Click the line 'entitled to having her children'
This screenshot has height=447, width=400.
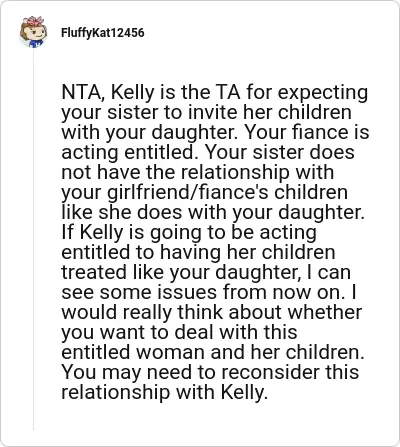coord(198,252)
